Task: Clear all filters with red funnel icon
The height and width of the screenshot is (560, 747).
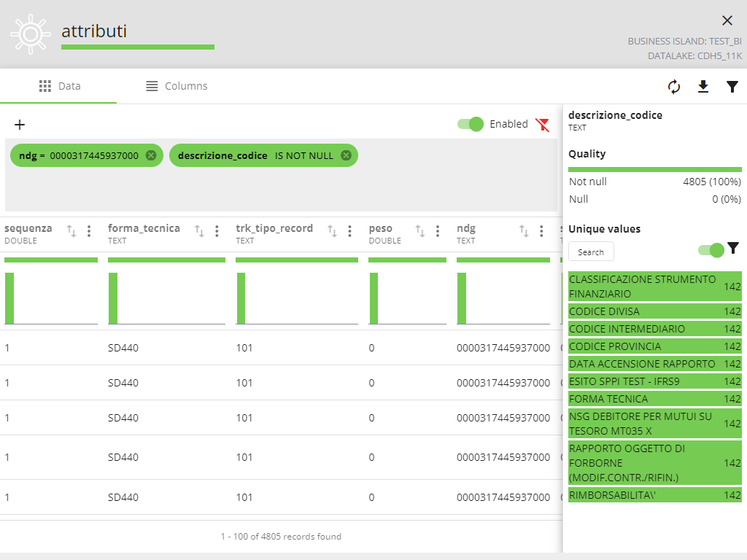Action: tap(542, 124)
